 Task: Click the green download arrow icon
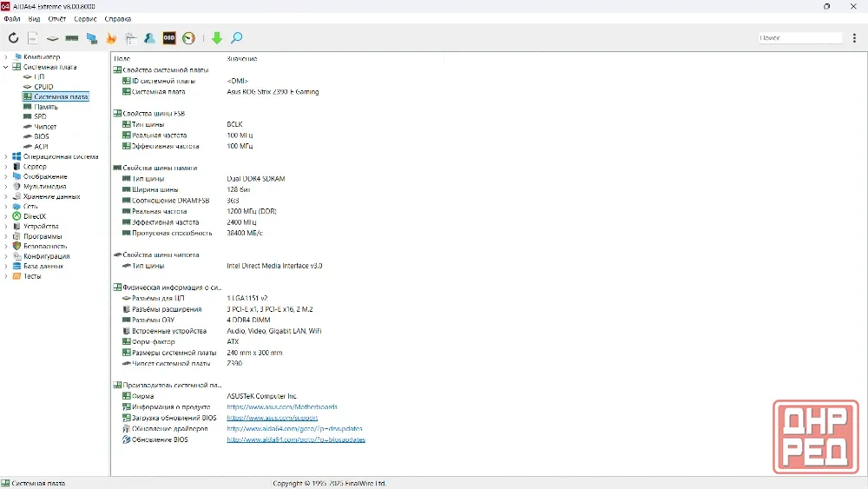(x=217, y=37)
